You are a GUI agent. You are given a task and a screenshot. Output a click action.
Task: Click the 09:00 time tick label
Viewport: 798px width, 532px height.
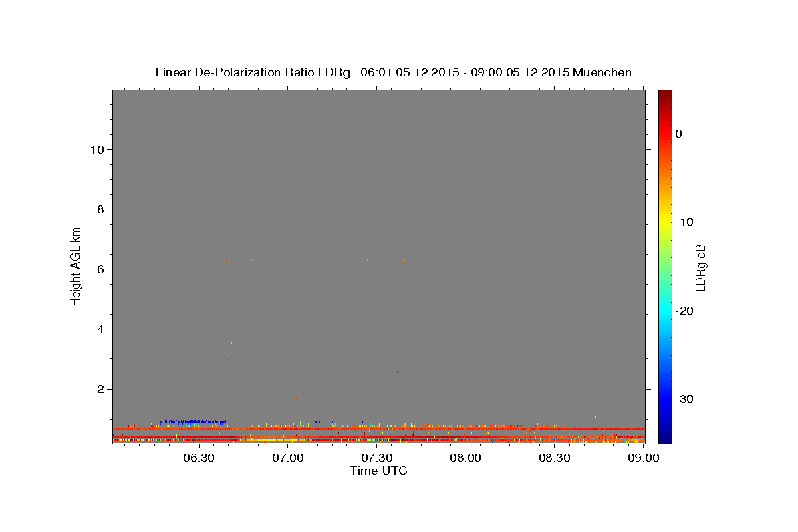(x=643, y=458)
